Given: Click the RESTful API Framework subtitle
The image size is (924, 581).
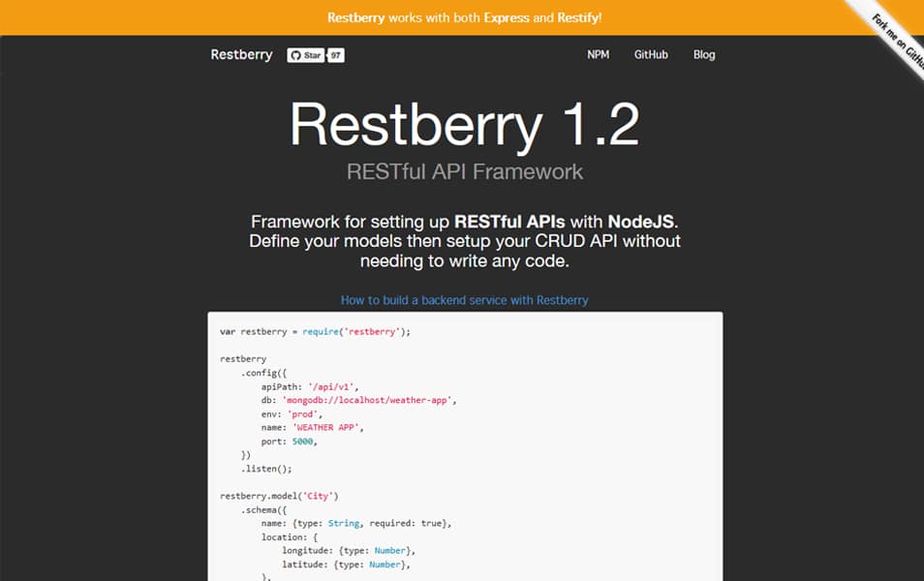Looking at the screenshot, I should 462,171.
